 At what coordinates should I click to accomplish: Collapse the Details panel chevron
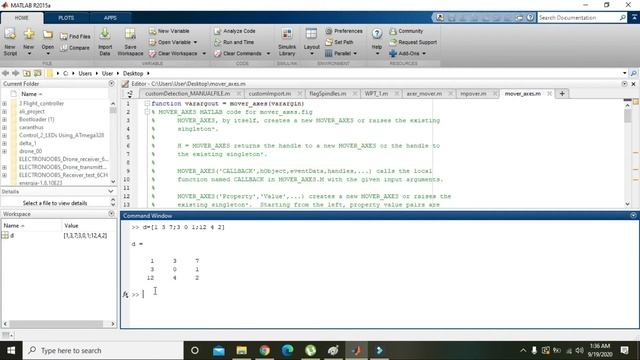coord(111,191)
